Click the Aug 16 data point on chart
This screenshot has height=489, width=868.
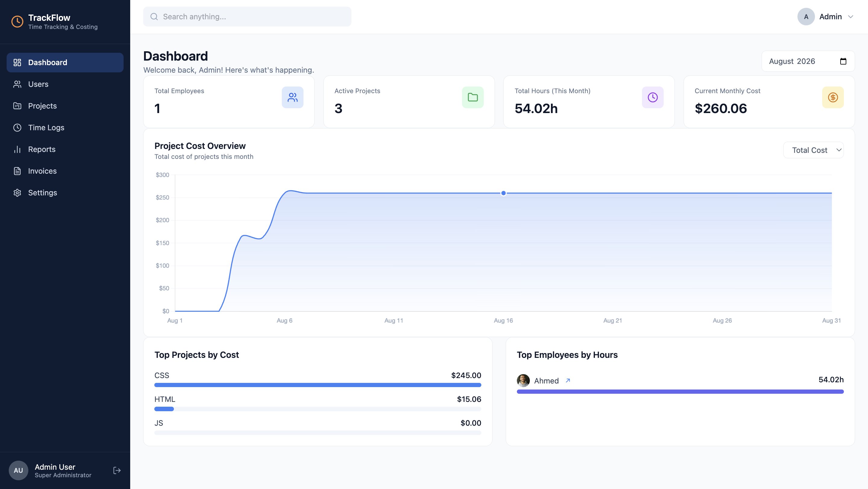503,193
